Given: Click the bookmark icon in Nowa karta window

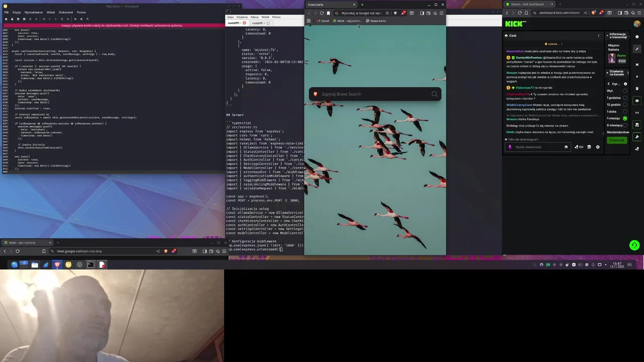Looking at the screenshot, I should [x=329, y=13].
